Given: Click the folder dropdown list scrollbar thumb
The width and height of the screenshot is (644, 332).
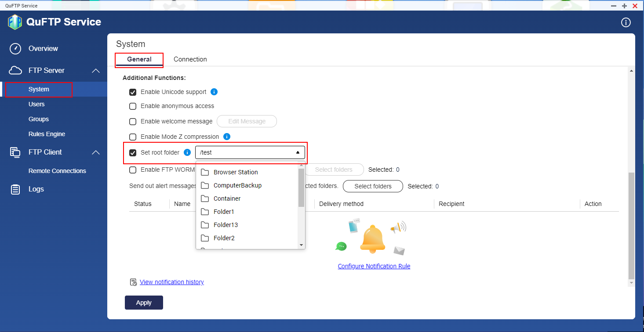Looking at the screenshot, I should [301, 188].
